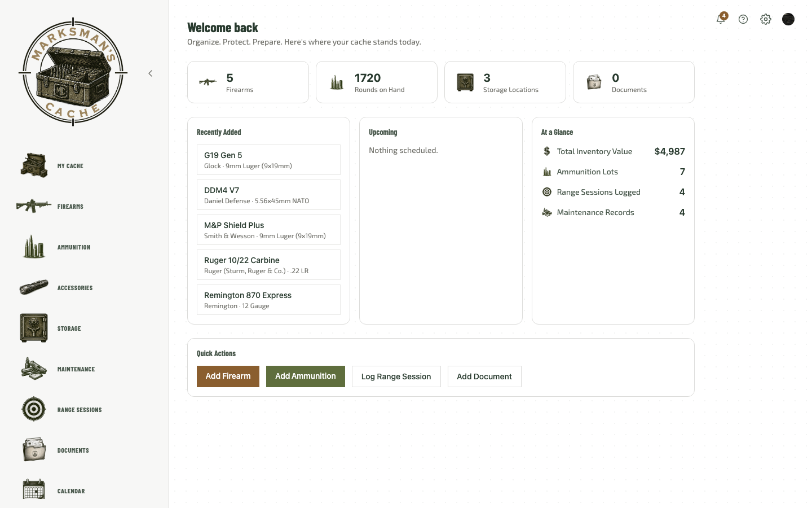
Task: Open the G19 Gen 5 entry
Action: pos(268,160)
